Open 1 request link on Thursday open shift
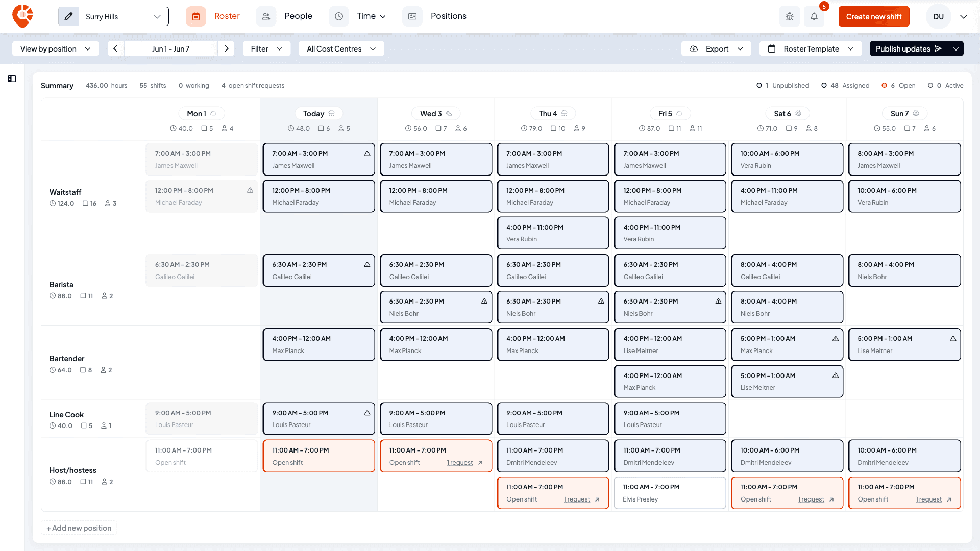The width and height of the screenshot is (980, 551). (x=577, y=499)
